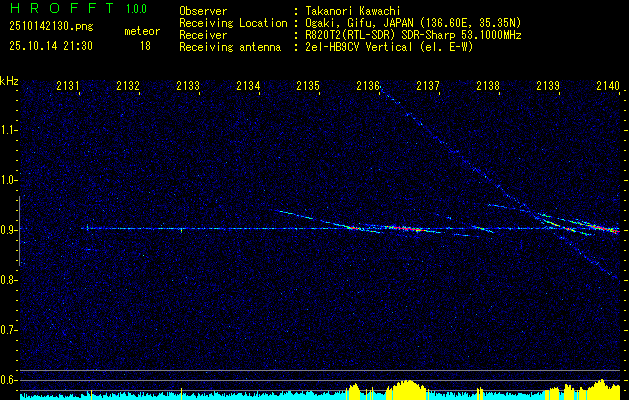Screen dimensions: 629x400
Task: Click frequency axis label 0.7
Action: point(8,330)
